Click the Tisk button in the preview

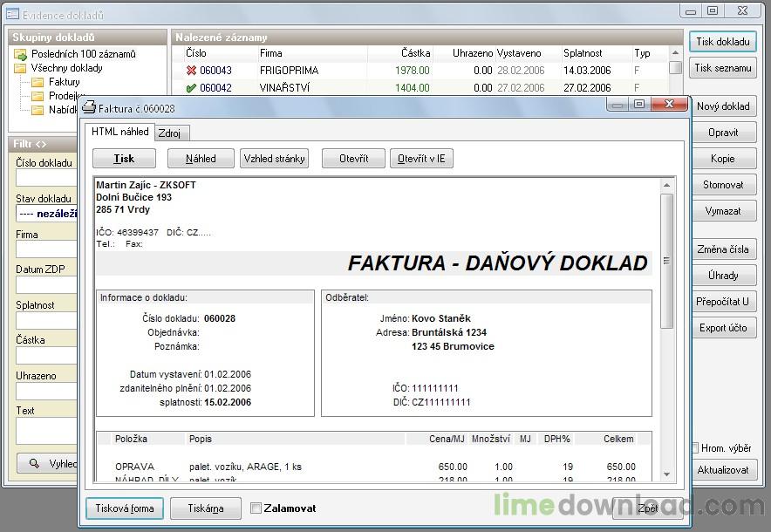(x=124, y=159)
